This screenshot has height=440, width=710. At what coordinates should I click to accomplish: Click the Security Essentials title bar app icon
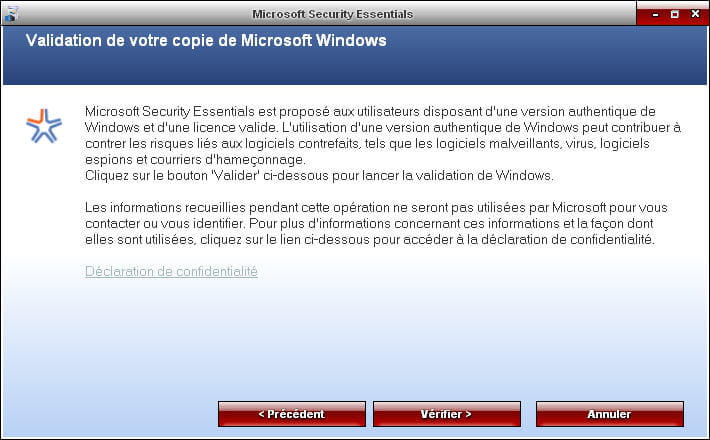[x=11, y=14]
